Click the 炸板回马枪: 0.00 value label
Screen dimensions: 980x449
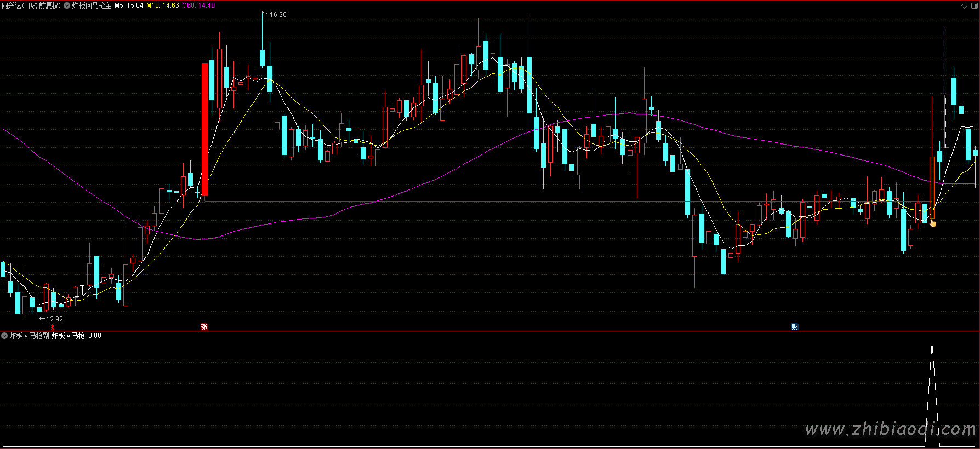point(77,336)
